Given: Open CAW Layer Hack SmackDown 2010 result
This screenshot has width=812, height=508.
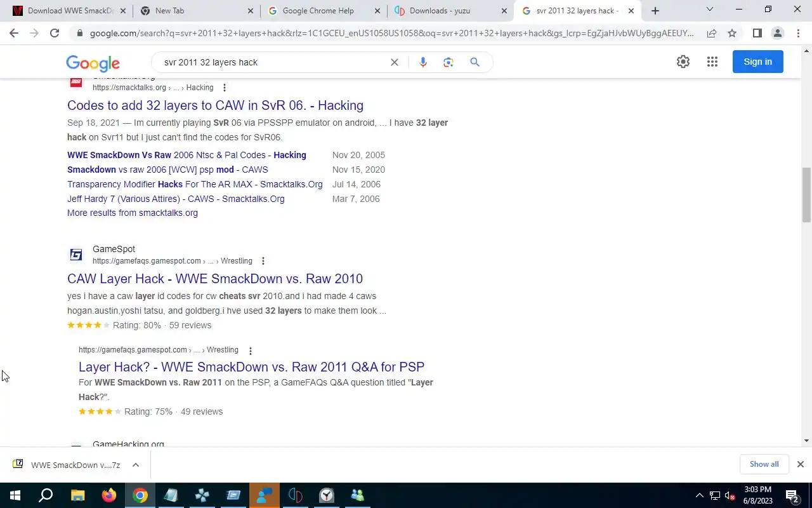Looking at the screenshot, I should 215,279.
